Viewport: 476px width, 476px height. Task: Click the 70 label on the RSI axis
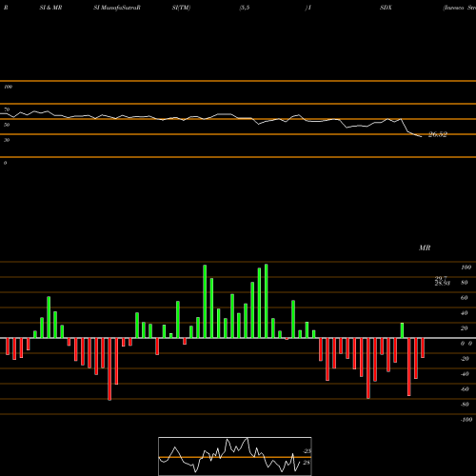click(x=7, y=109)
